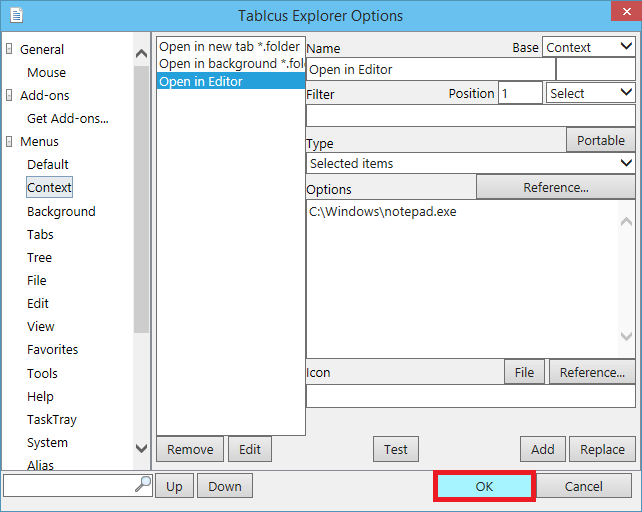Image resolution: width=642 pixels, height=512 pixels.
Task: Click the Portable button
Action: 601,140
